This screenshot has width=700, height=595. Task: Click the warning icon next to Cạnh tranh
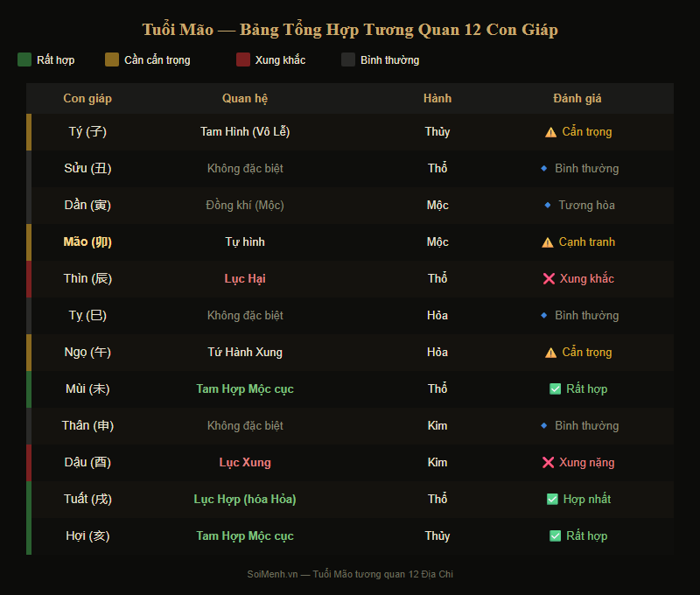point(548,242)
